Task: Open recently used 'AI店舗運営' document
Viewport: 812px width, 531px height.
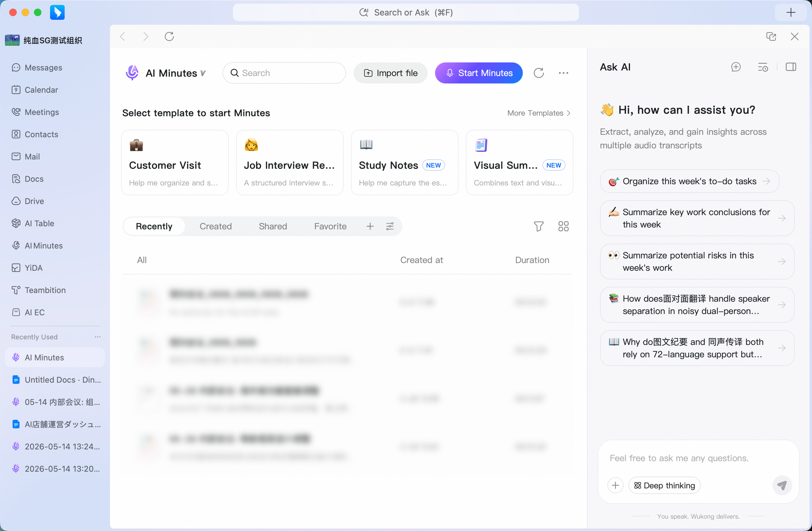Action: point(55,424)
